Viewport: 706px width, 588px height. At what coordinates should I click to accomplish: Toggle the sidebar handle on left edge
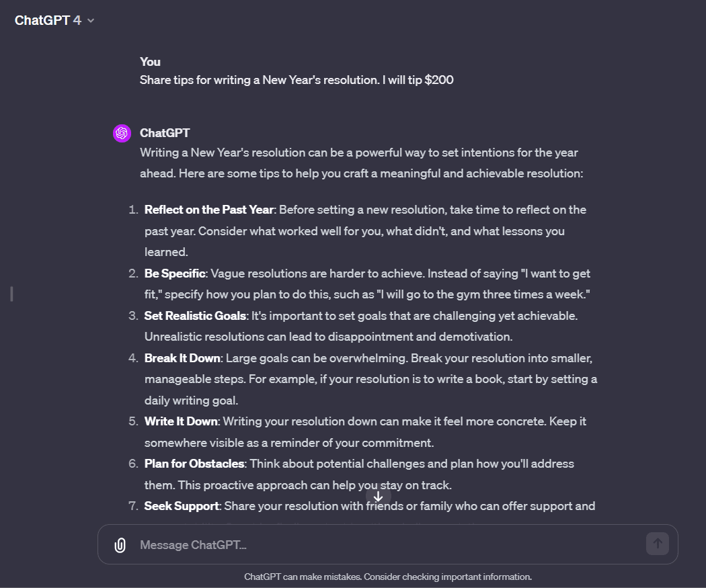[x=12, y=294]
